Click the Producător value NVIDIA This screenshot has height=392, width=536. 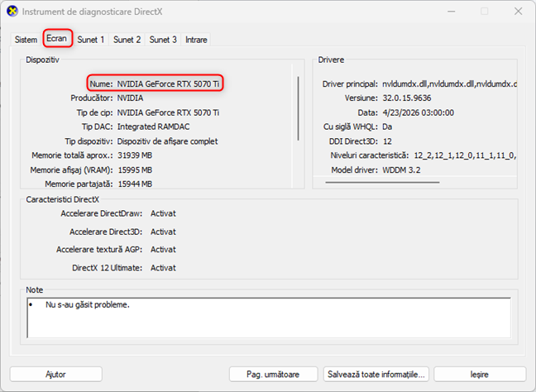130,98
